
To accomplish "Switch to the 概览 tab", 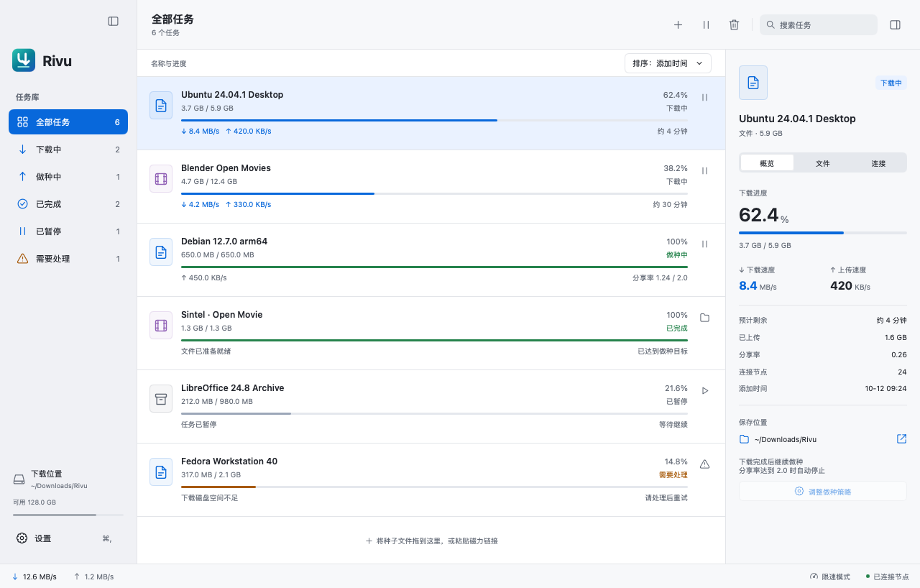I will tap(767, 163).
